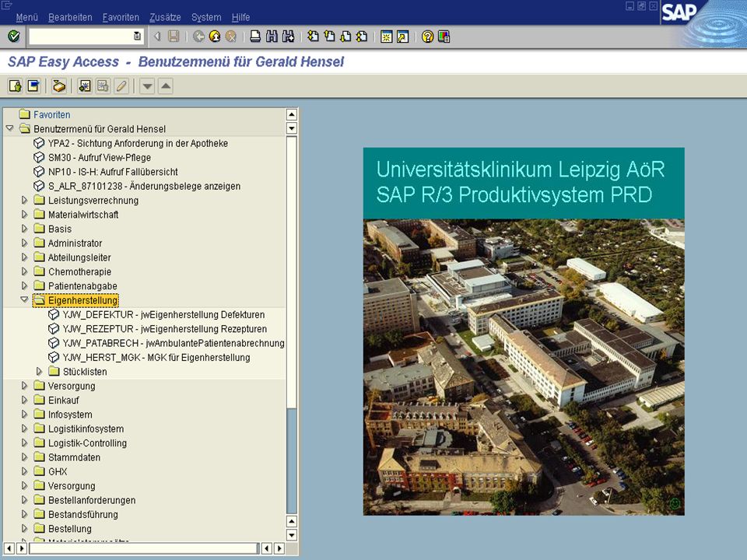
Task: Select the Patientenabgabe folder label
Action: (x=82, y=286)
